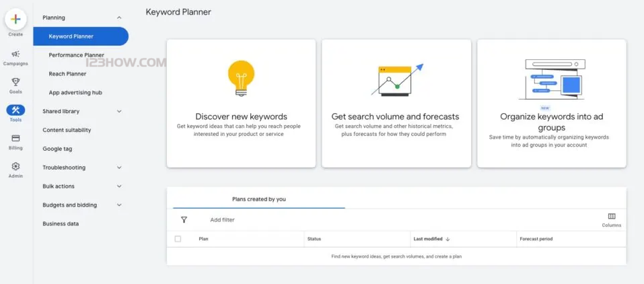Collapse the Planning section
Image resolution: width=644 pixels, height=284 pixels.
tap(119, 17)
